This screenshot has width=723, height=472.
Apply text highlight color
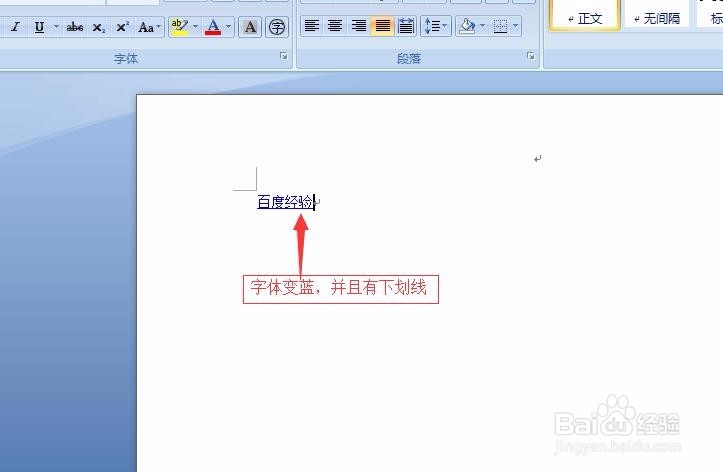click(179, 27)
